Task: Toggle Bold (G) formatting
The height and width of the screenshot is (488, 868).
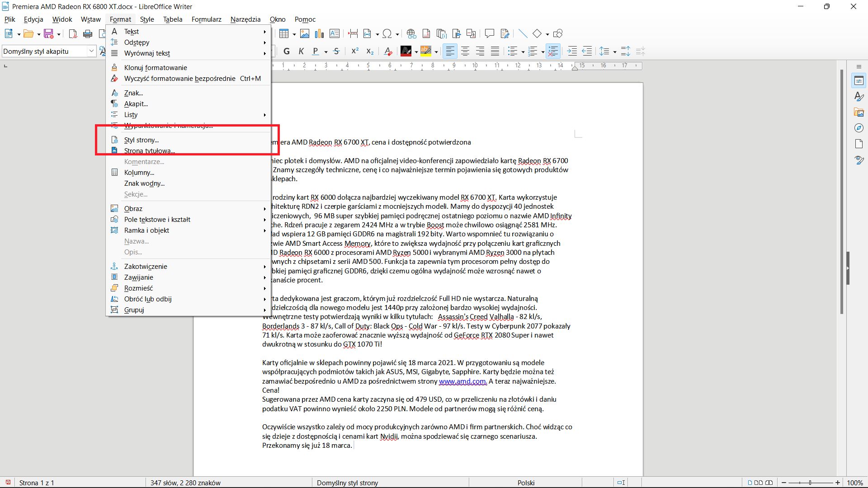Action: click(x=286, y=52)
